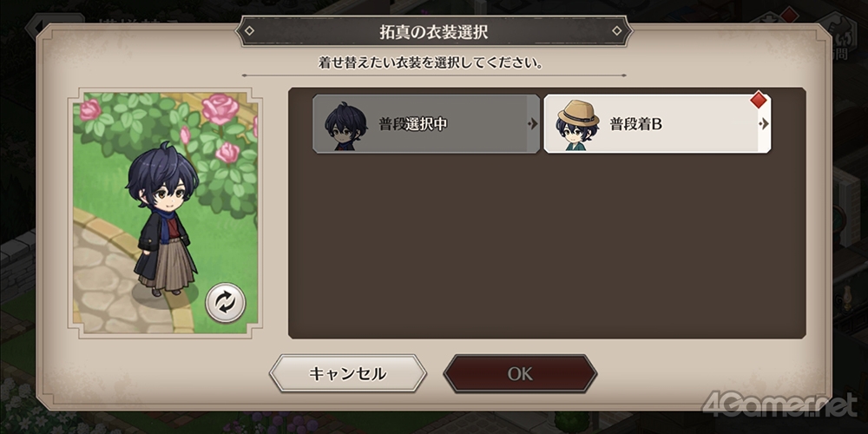Screen dimensions: 868x434
Task: Click the arrow on the 普段着B card
Action: pyautogui.click(x=764, y=124)
